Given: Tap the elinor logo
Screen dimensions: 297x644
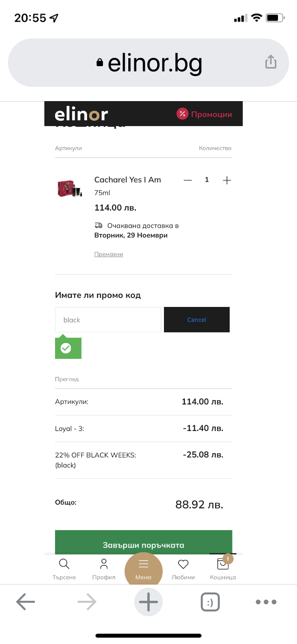Looking at the screenshot, I should pos(81,114).
